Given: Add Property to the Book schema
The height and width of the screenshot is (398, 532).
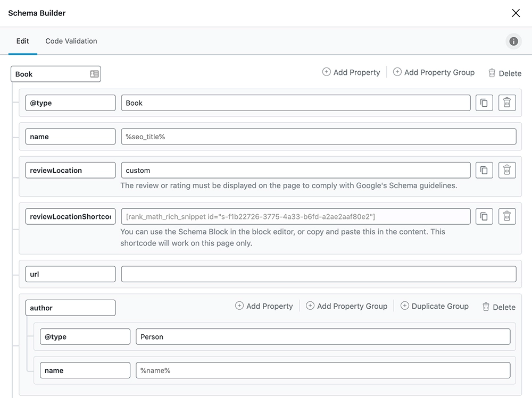Looking at the screenshot, I should tap(351, 72).
